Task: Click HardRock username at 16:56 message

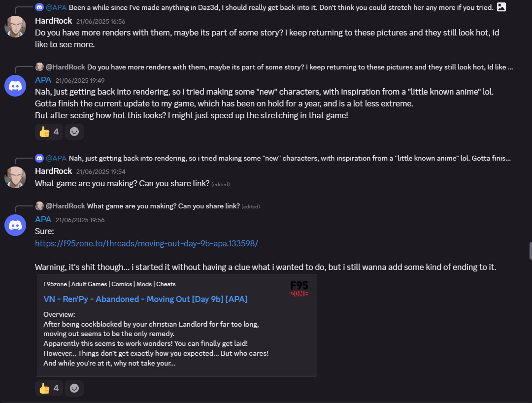Action: [x=54, y=21]
